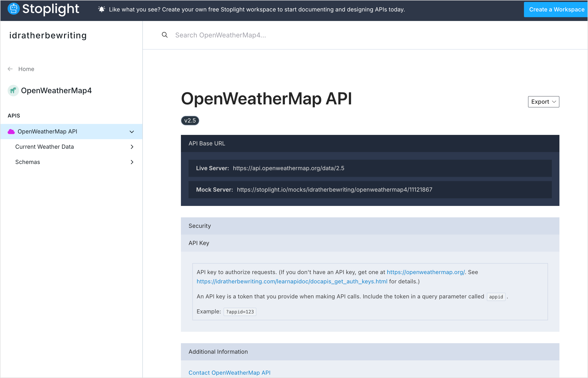Screen dimensions: 588x378
Task: Select OpenWeatherMap API in sidebar
Action: pos(71,132)
